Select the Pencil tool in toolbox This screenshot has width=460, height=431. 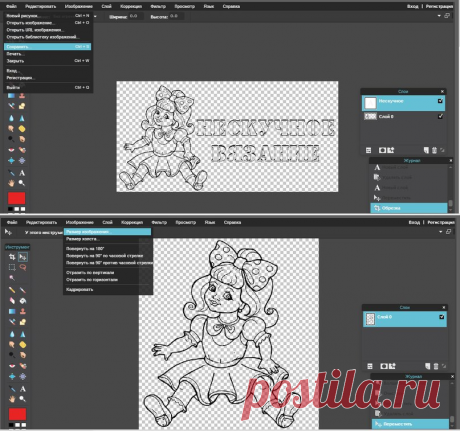pos(12,290)
